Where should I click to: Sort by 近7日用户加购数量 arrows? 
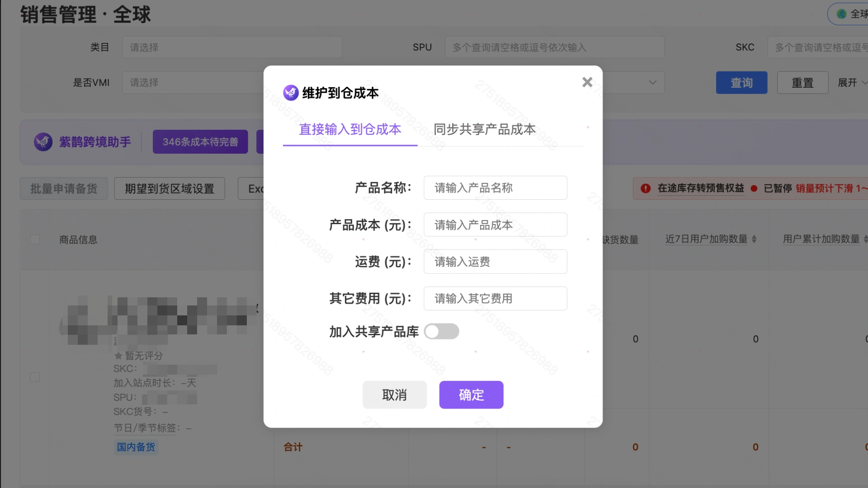click(754, 239)
